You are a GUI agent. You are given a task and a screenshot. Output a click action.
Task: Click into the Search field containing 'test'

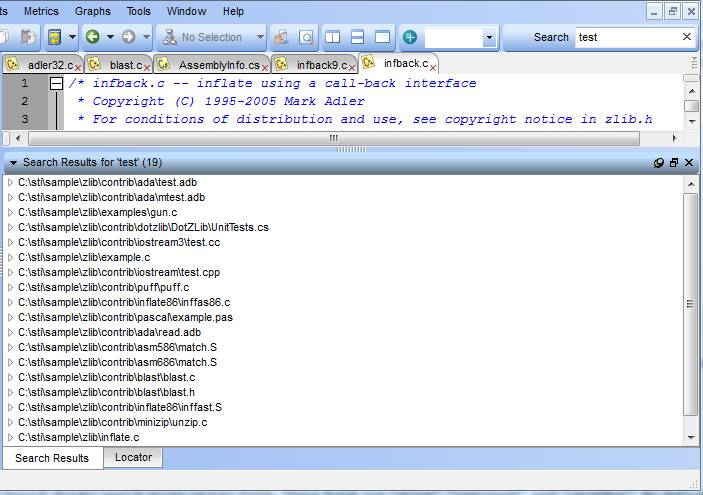click(628, 37)
